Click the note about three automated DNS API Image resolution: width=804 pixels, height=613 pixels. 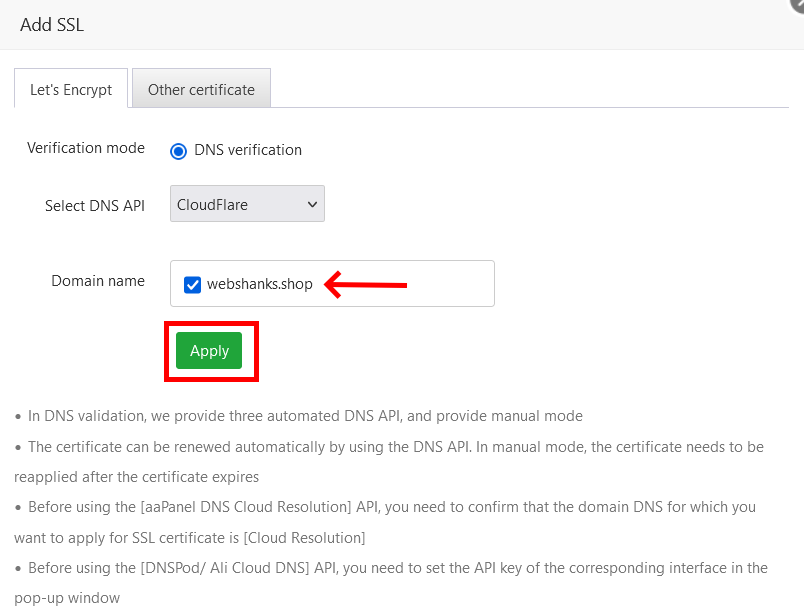coord(305,416)
